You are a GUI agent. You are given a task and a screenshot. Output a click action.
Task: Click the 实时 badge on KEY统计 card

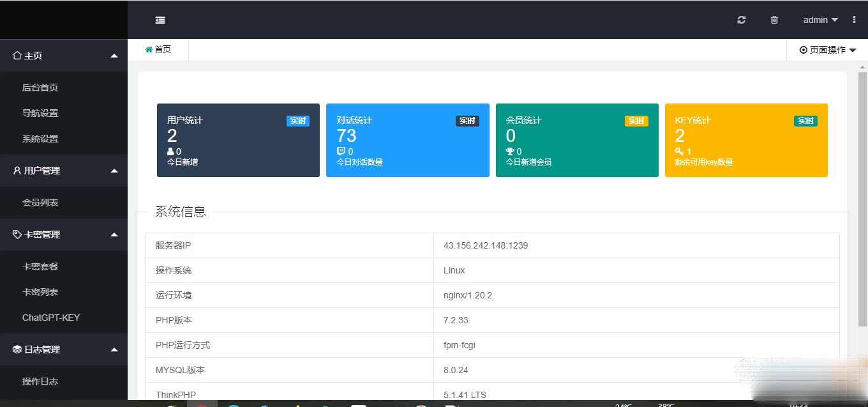pyautogui.click(x=805, y=121)
